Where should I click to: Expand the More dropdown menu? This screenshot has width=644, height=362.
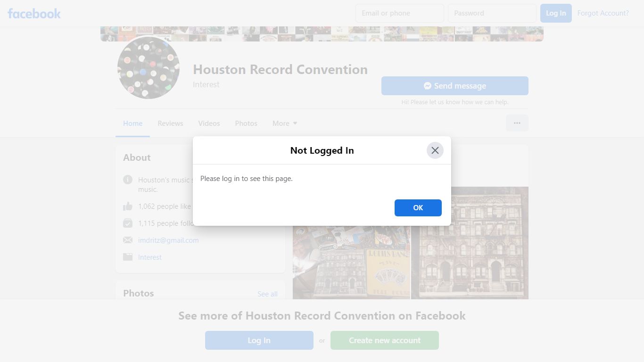coord(285,123)
